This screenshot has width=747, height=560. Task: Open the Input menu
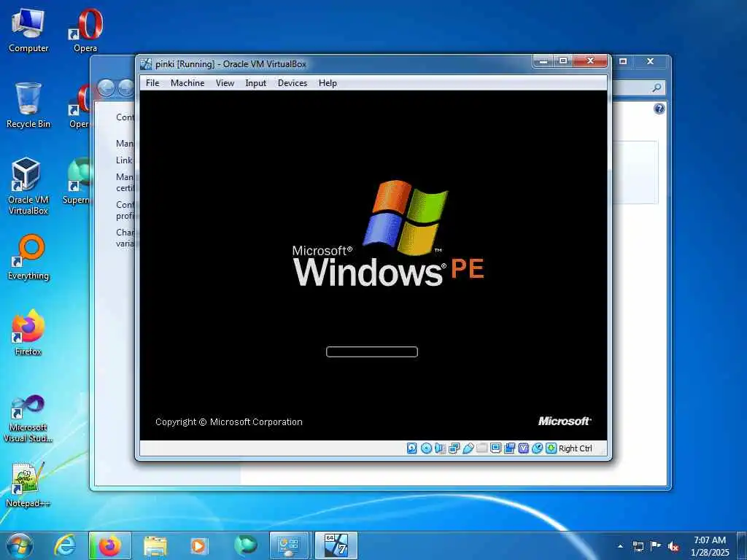point(255,83)
